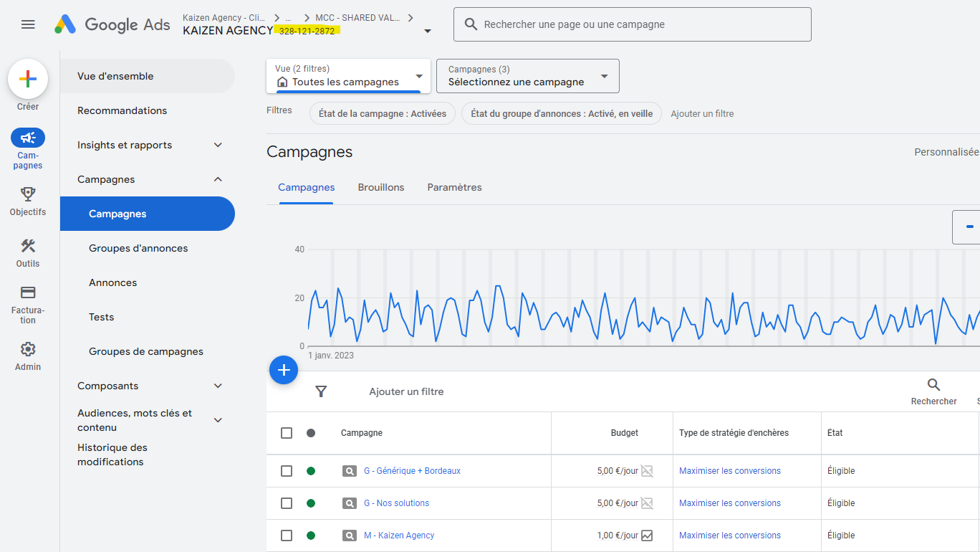This screenshot has width=980, height=552.
Task: Expand Audiences, mots clés et contenu
Action: [x=218, y=420]
